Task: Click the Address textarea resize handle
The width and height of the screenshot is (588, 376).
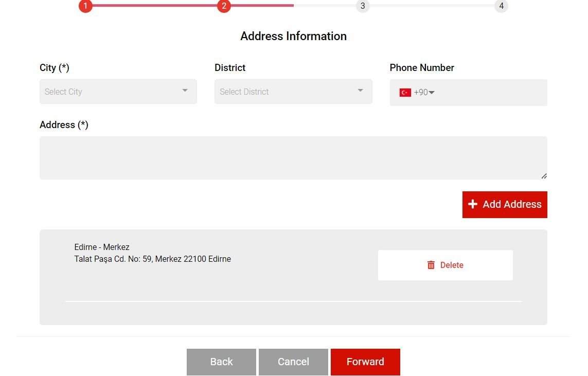Action: tap(544, 176)
